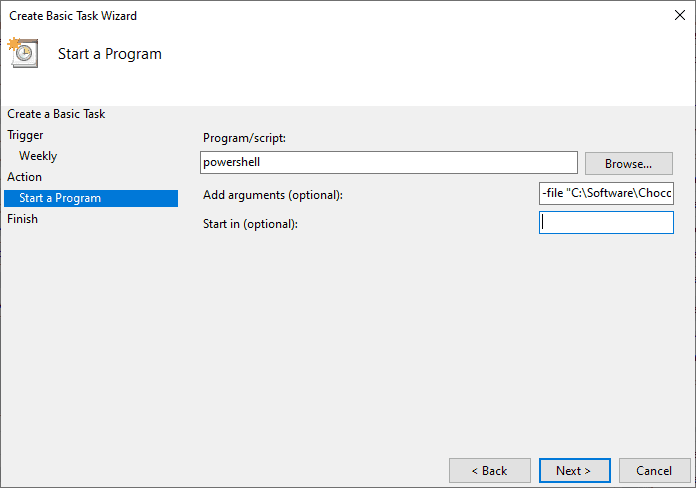Jump to the Finish step
Viewport: 696px width, 488px height.
(22, 219)
